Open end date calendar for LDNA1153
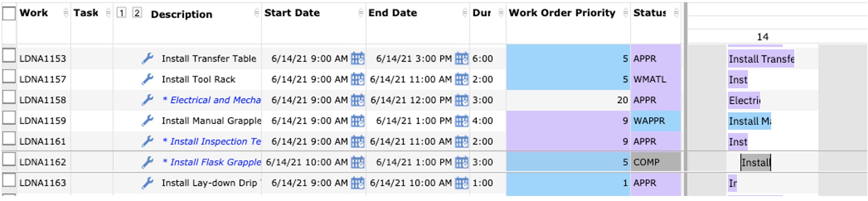Image resolution: width=868 pixels, height=201 pixels. [462, 59]
